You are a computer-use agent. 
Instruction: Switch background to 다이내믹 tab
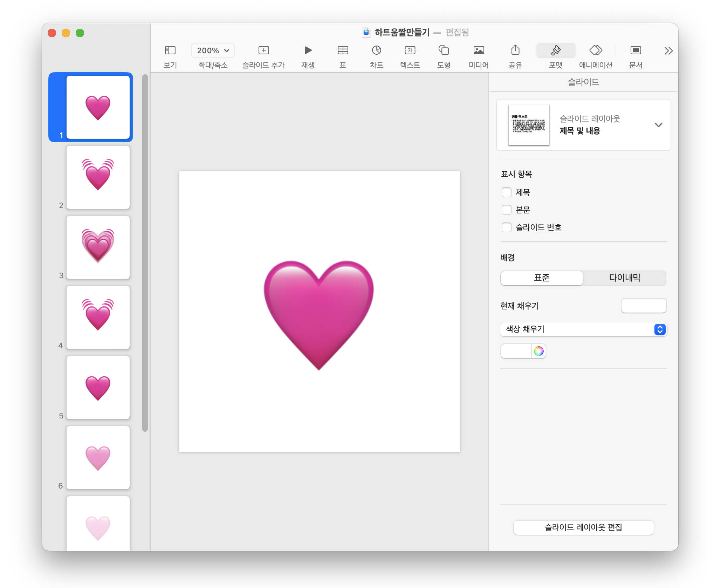click(x=624, y=278)
